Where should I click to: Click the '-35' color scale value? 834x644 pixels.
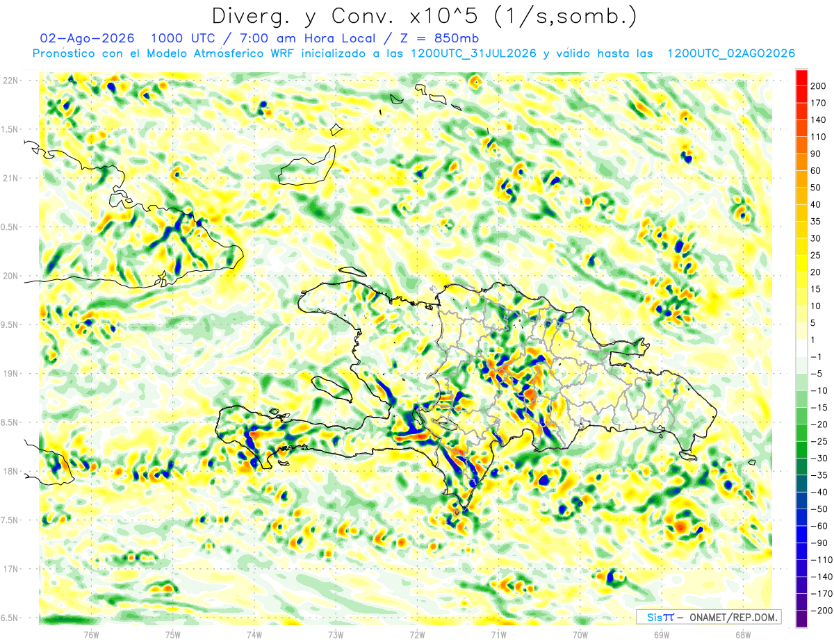point(819,475)
